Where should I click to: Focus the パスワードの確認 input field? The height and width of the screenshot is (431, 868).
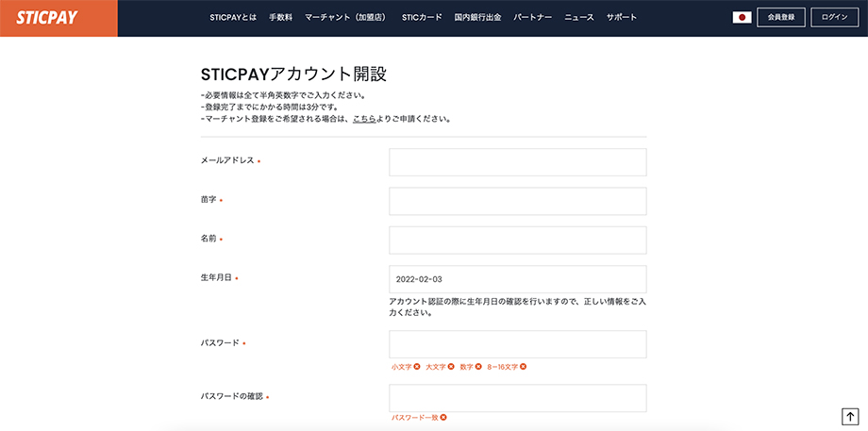coord(518,398)
